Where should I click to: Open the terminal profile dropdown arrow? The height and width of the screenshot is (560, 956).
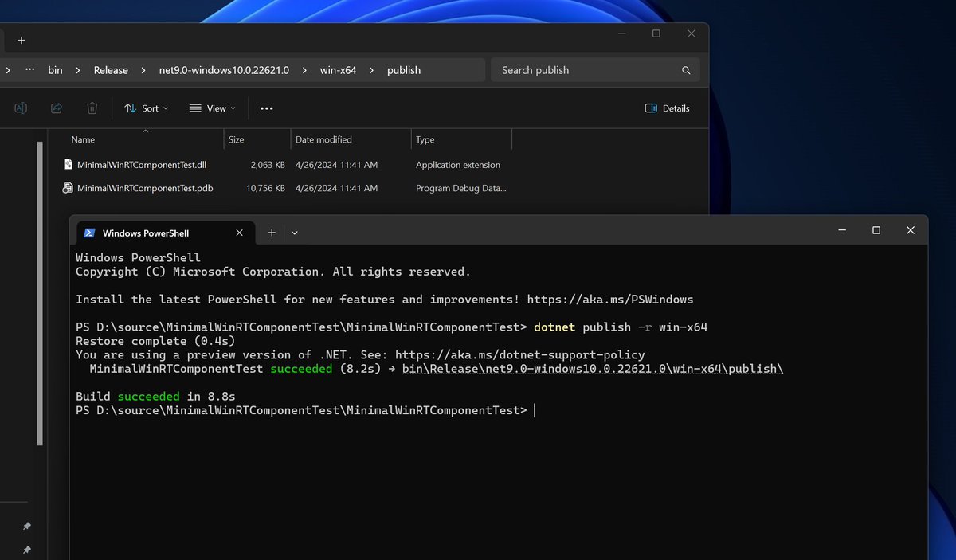295,233
